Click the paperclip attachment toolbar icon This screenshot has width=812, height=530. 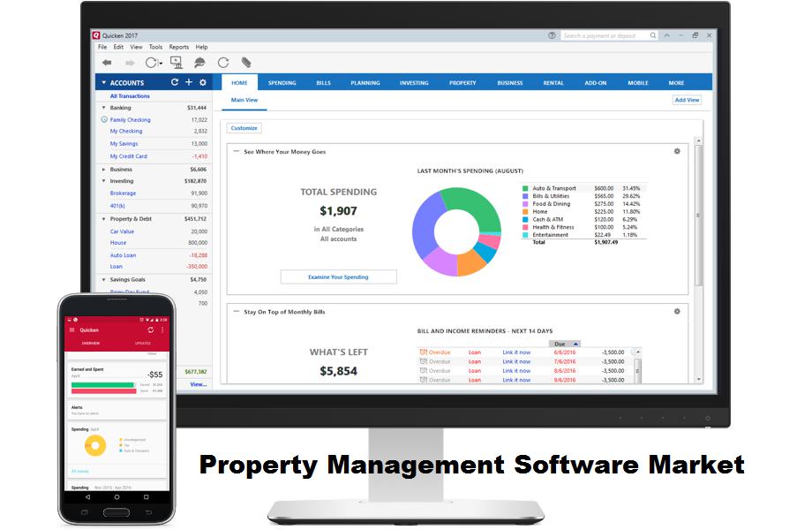click(x=246, y=63)
